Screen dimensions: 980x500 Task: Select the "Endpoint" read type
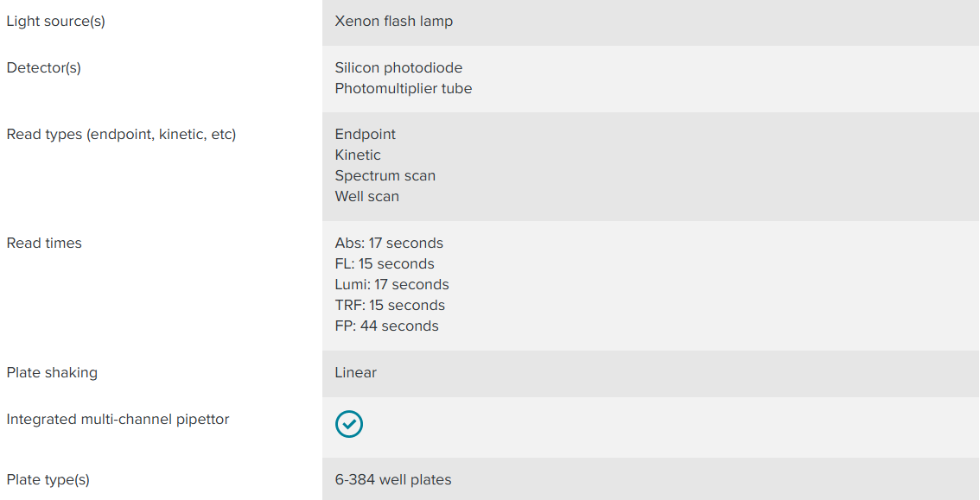tap(365, 135)
